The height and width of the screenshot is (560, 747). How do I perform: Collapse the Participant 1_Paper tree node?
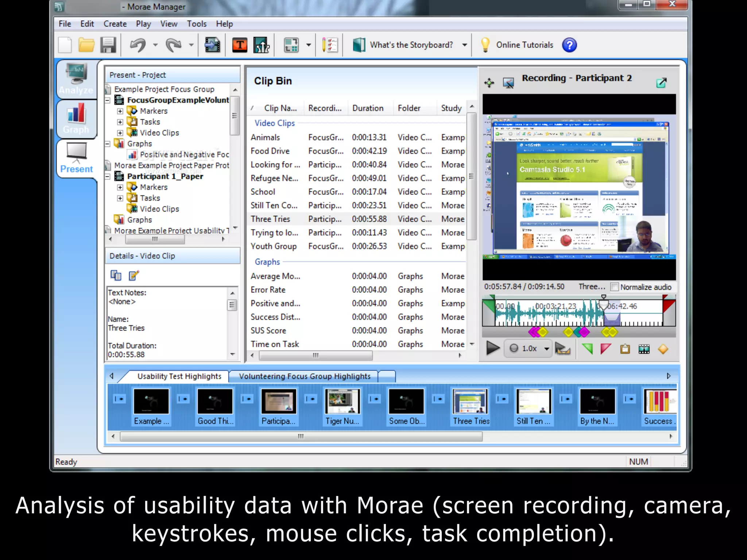point(108,176)
